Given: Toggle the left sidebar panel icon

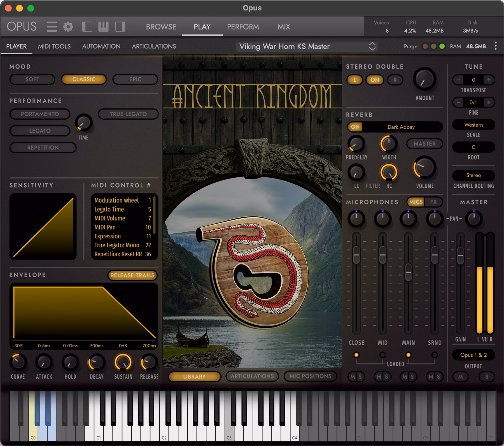Looking at the screenshot, I should pyautogui.click(x=87, y=27).
